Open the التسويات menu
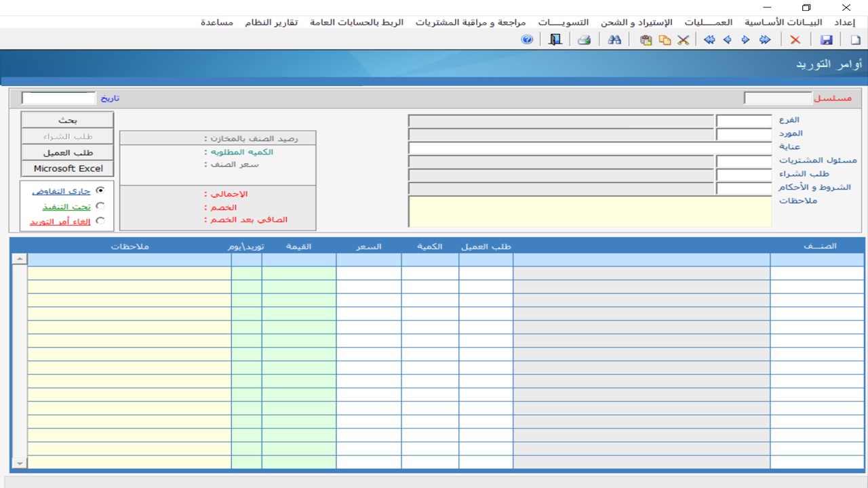The width and height of the screenshot is (868, 488). click(564, 22)
